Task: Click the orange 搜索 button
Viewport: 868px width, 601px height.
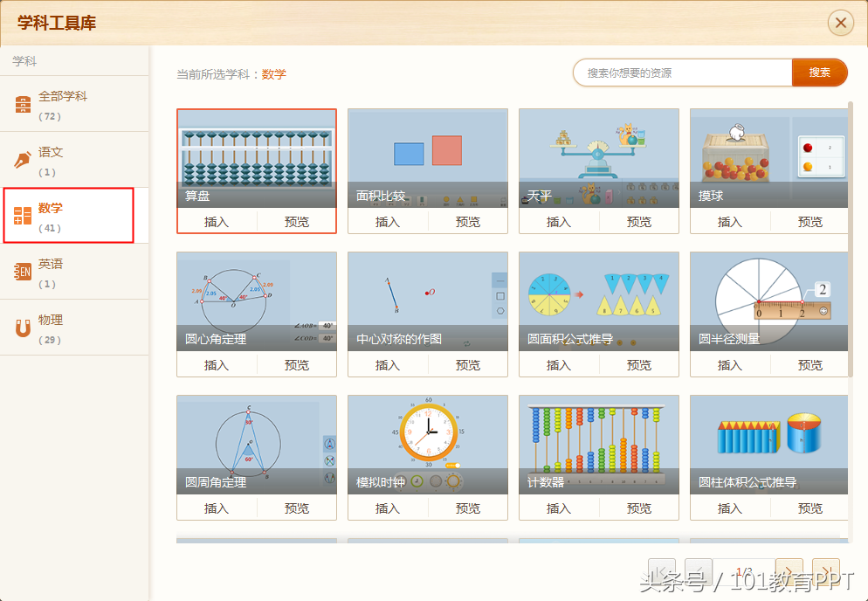Action: [x=819, y=73]
